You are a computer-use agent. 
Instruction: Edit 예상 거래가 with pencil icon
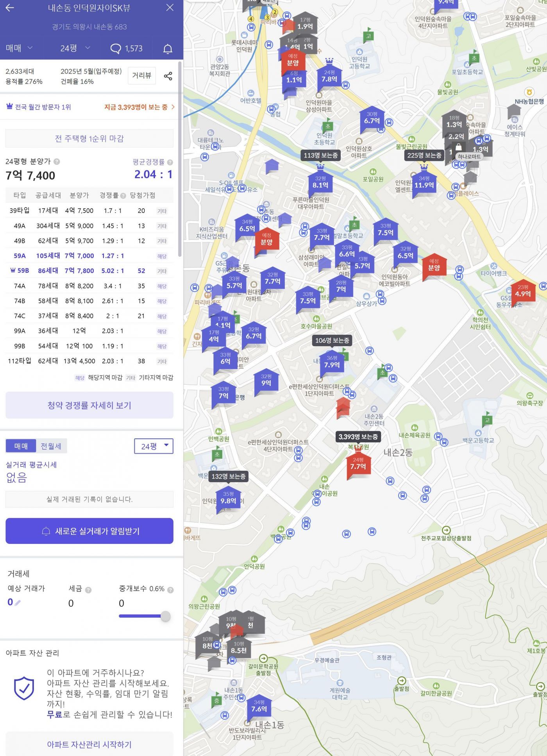(18, 603)
